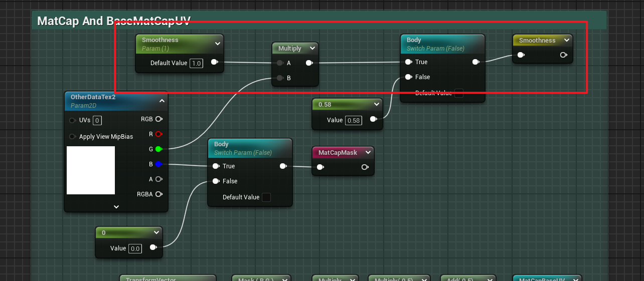This screenshot has height=281, width=644.
Task: Click the green G output pin on OtherDataTex2
Action: coord(158,149)
